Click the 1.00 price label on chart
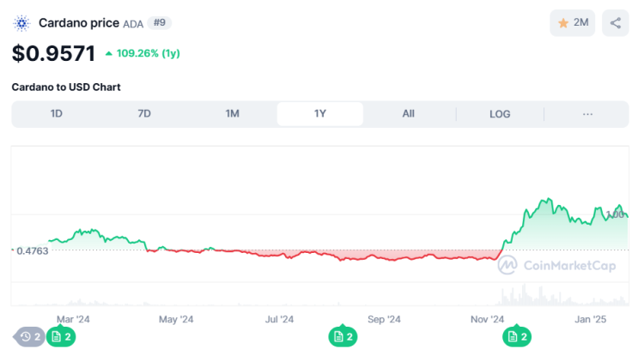 coord(615,214)
